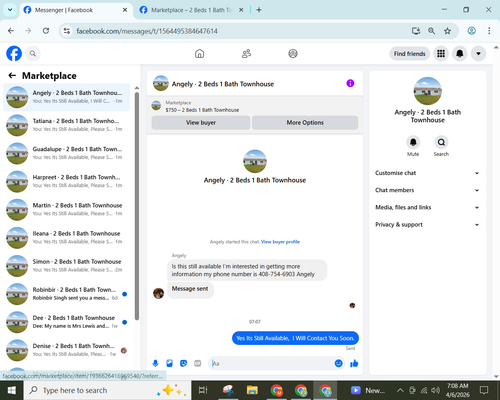The image size is (500, 400).
Task: Open Facebook notifications bell
Action: click(x=460, y=53)
